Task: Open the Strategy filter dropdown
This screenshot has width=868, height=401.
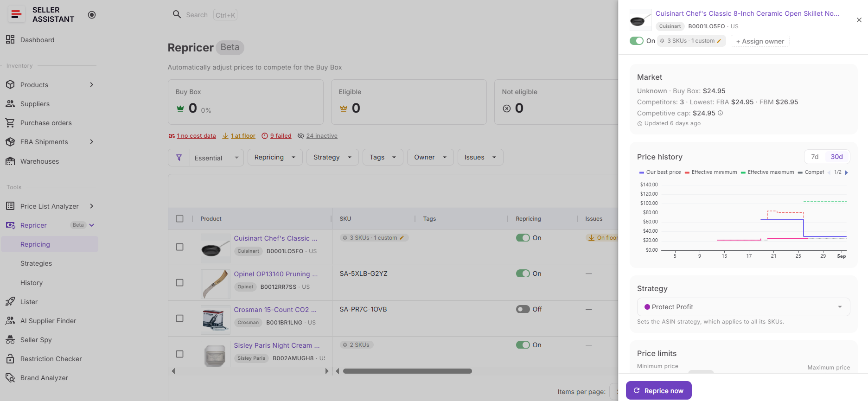Action: coord(332,157)
